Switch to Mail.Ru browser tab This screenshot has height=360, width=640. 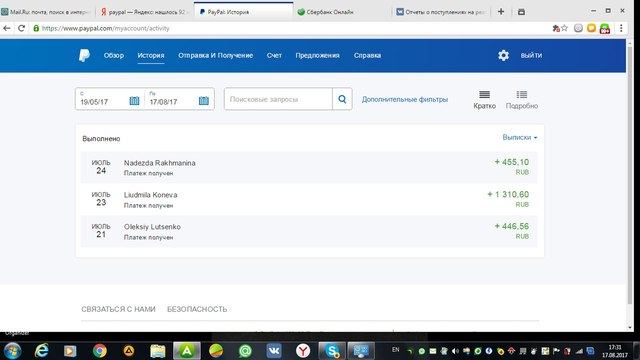tap(47, 12)
